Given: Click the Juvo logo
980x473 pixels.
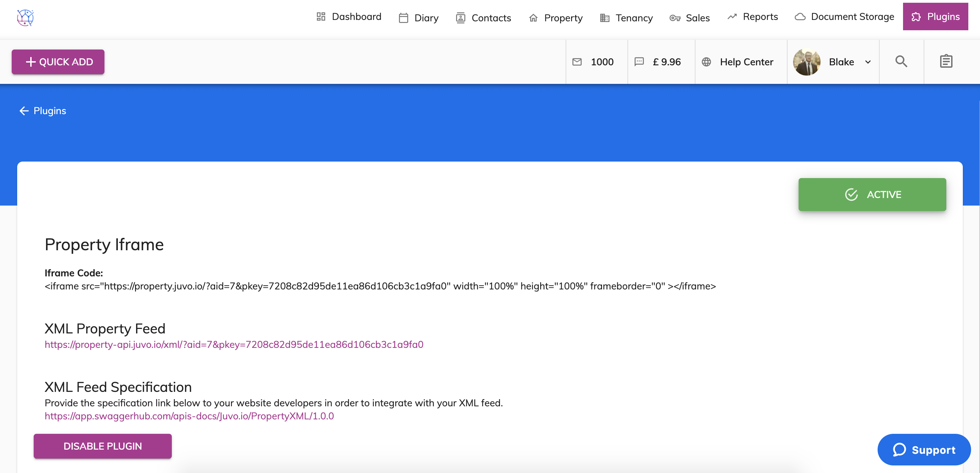Looking at the screenshot, I should pyautogui.click(x=24, y=17).
